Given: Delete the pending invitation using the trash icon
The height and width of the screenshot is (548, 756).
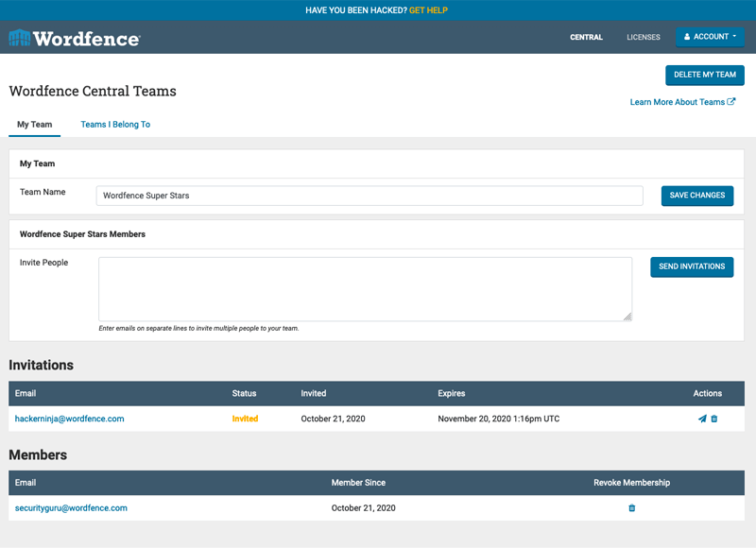Looking at the screenshot, I should click(715, 418).
